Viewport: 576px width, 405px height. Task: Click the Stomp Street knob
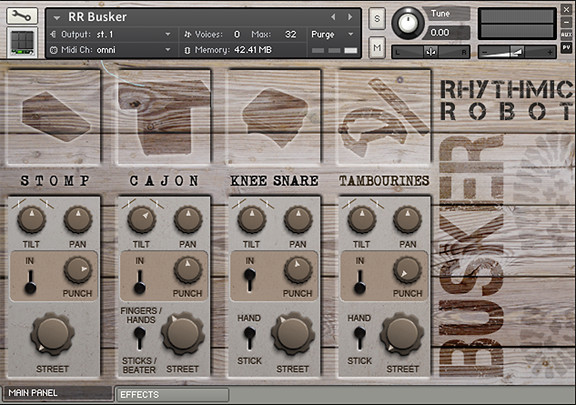click(x=53, y=334)
